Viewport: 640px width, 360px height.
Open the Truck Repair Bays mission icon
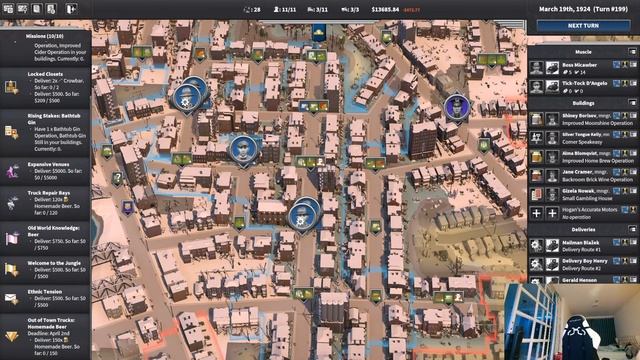coord(11,203)
